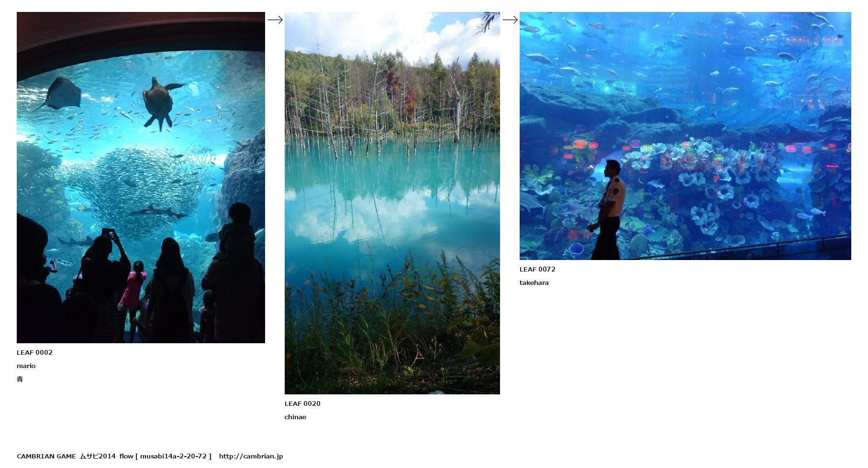Click the LEAF 0020 label

click(x=302, y=403)
